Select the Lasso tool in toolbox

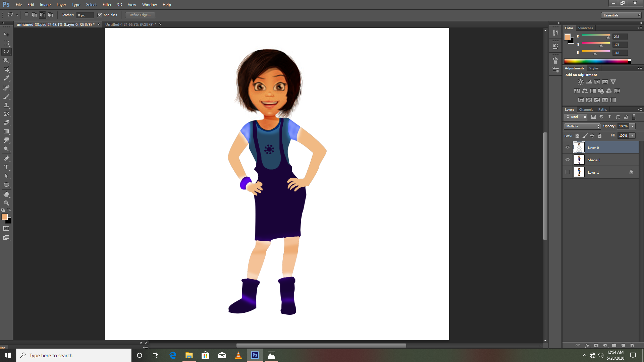click(x=6, y=52)
